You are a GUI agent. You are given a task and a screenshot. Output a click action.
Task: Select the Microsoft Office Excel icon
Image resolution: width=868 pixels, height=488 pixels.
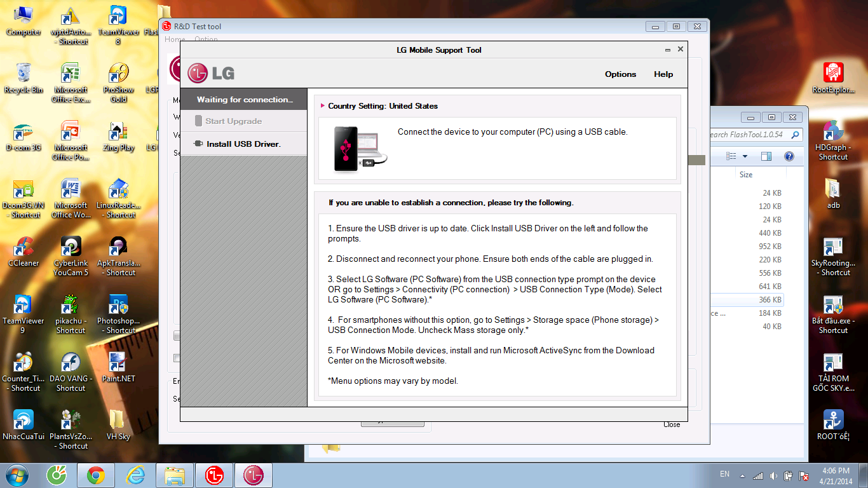pos(71,83)
